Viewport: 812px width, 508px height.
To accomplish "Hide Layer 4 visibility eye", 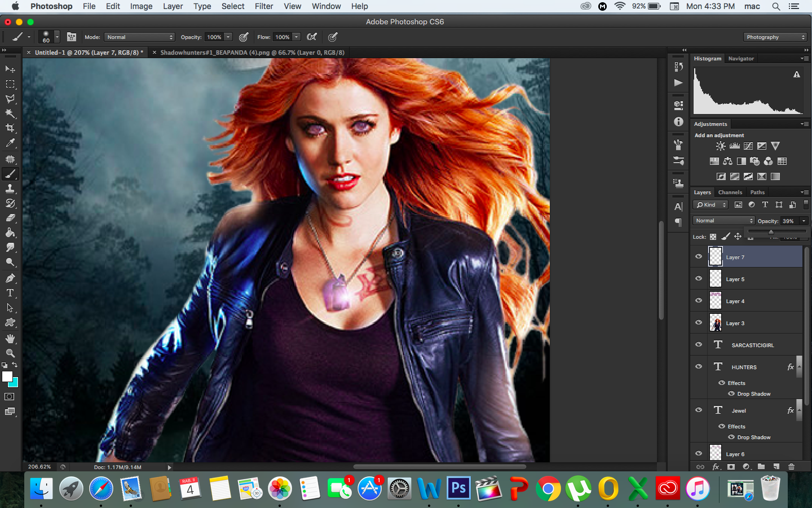I will [699, 300].
